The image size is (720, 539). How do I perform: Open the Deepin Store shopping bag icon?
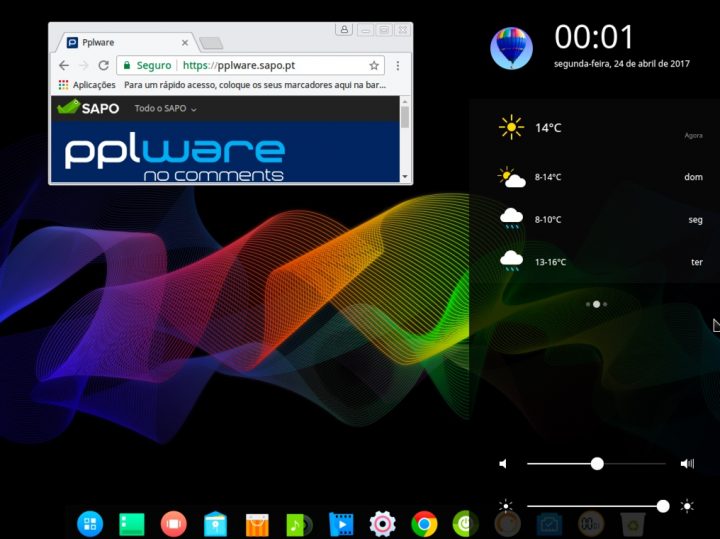(257, 523)
